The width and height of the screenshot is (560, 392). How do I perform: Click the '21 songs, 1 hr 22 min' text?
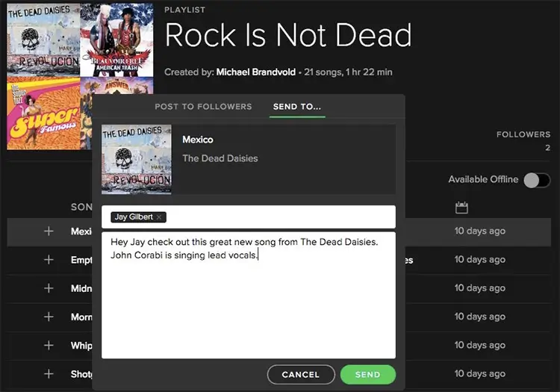click(x=348, y=72)
